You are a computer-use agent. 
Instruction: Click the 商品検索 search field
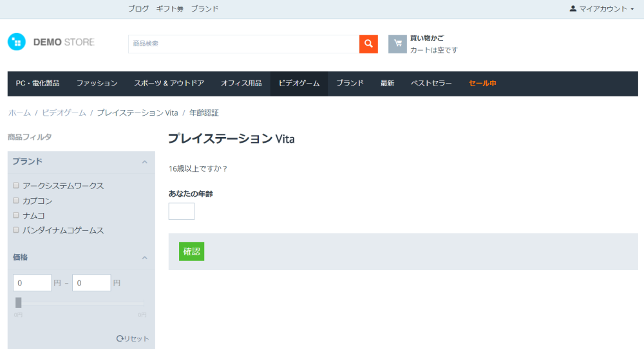click(244, 44)
